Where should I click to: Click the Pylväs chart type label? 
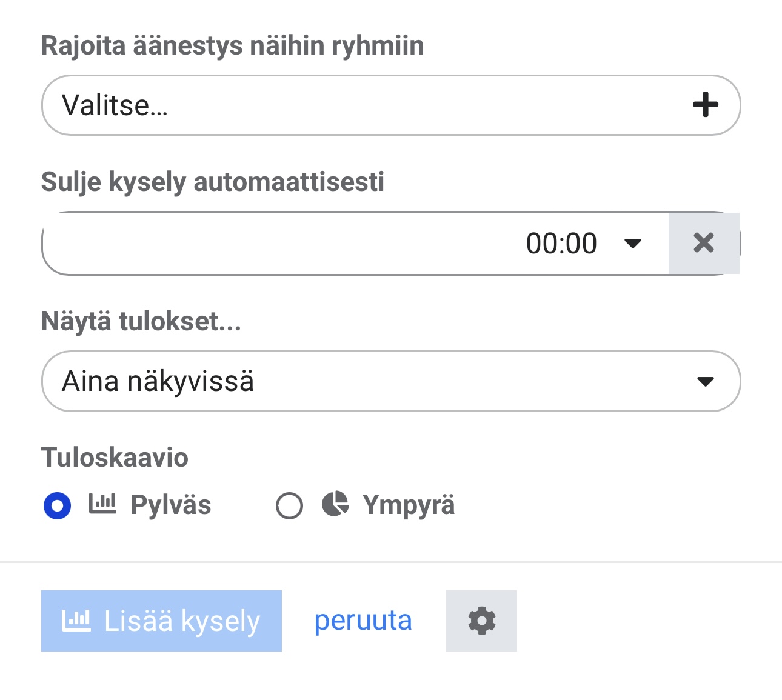(171, 505)
